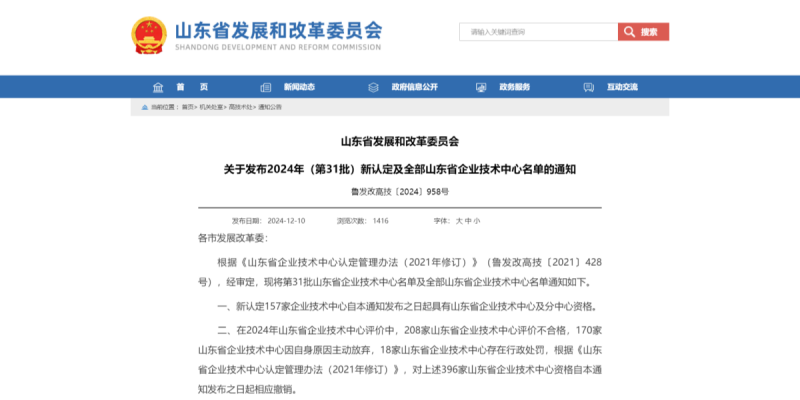Set font size to 小

point(477,221)
